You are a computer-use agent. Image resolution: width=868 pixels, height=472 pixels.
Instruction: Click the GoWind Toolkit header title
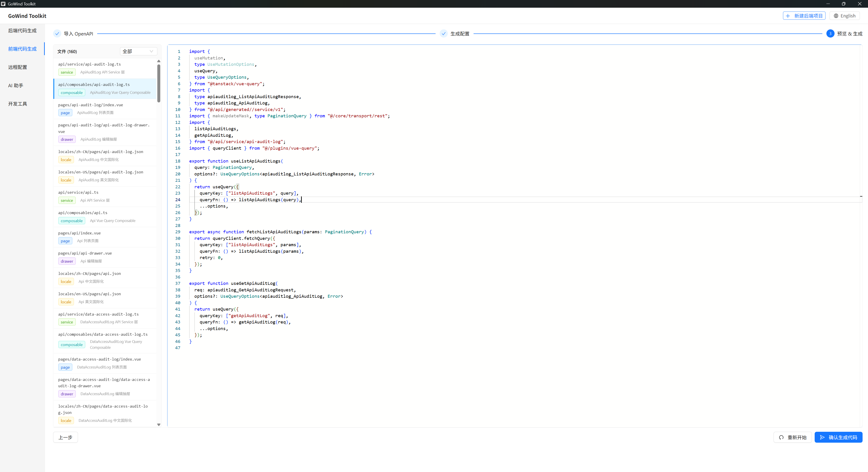click(27, 16)
